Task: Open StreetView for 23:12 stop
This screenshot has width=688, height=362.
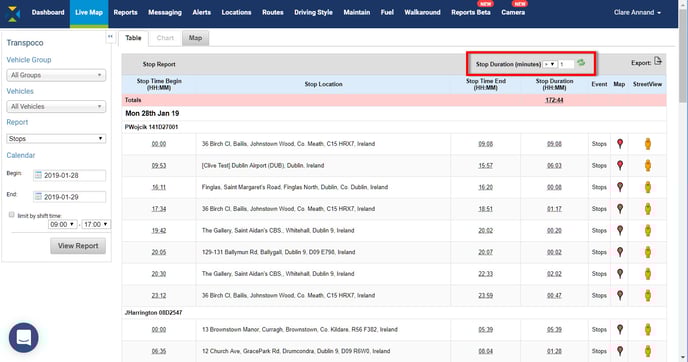Action: coord(648,295)
